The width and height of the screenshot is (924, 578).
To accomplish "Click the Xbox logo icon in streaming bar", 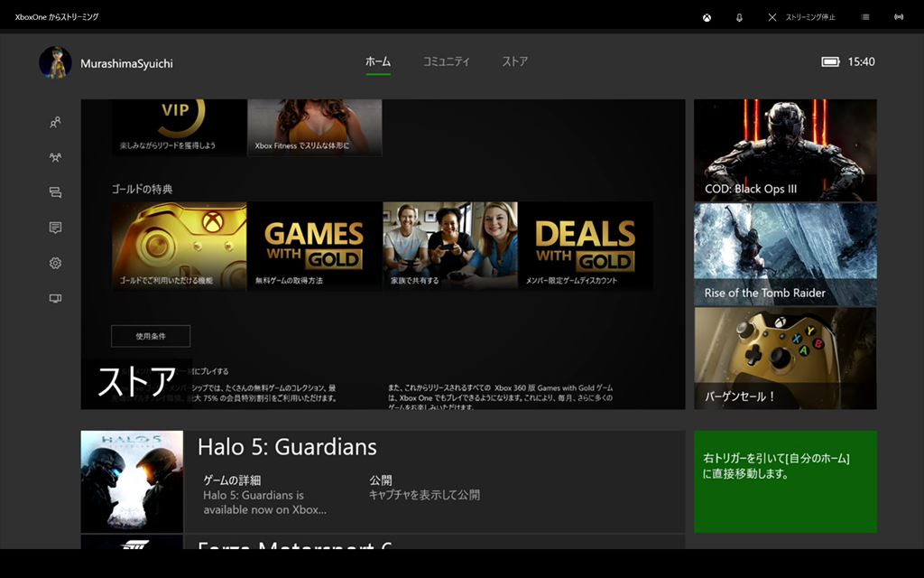I will [x=707, y=18].
